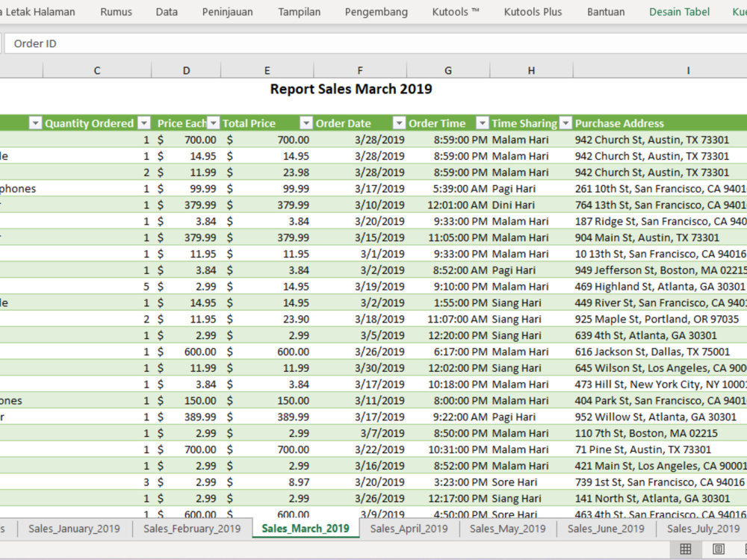Open Total Price filter dropdown
The image size is (747, 560).
[306, 123]
